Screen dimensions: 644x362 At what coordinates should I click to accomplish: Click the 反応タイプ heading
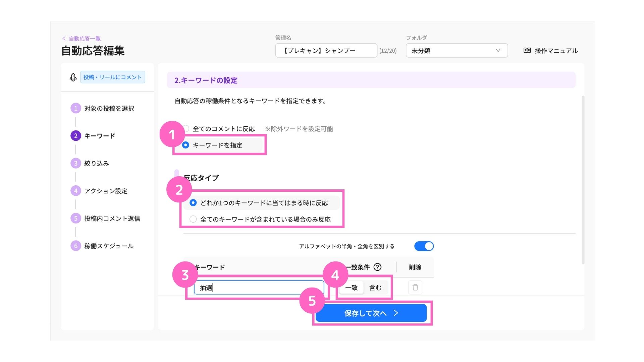pyautogui.click(x=201, y=178)
